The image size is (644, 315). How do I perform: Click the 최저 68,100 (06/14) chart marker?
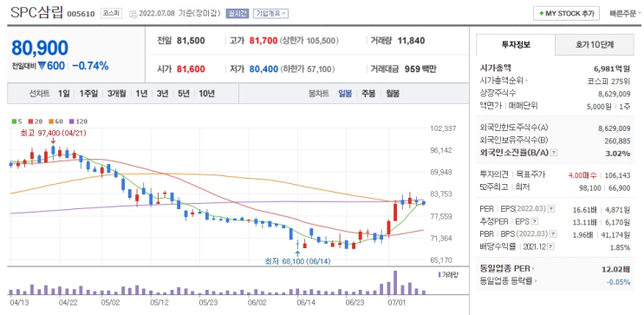(x=298, y=260)
